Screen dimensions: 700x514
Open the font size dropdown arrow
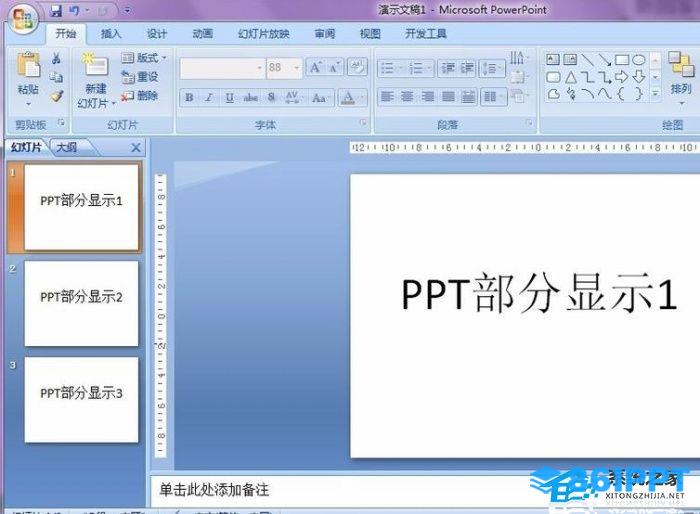297,68
